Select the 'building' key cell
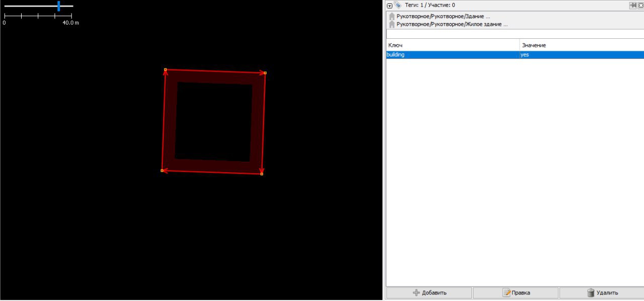 coord(453,55)
